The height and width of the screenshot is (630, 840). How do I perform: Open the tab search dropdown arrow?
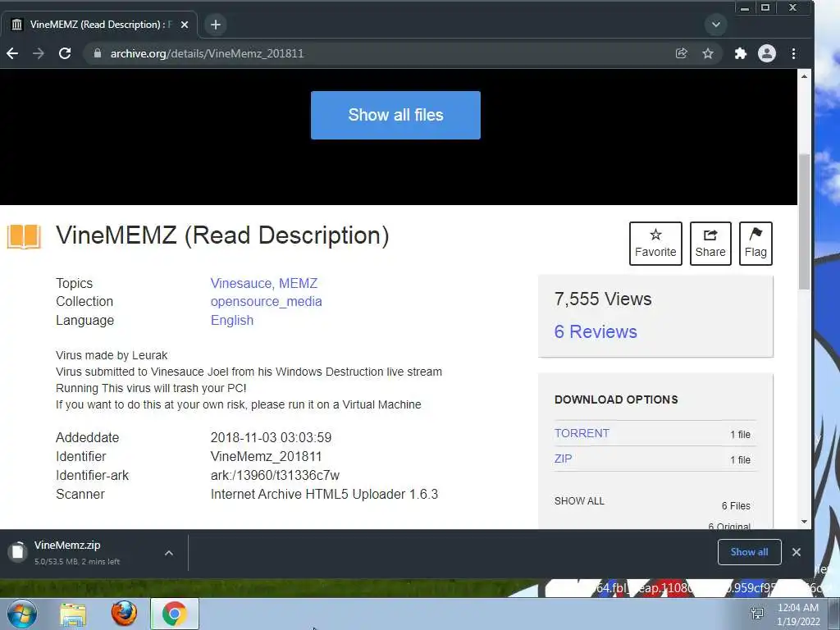715,25
